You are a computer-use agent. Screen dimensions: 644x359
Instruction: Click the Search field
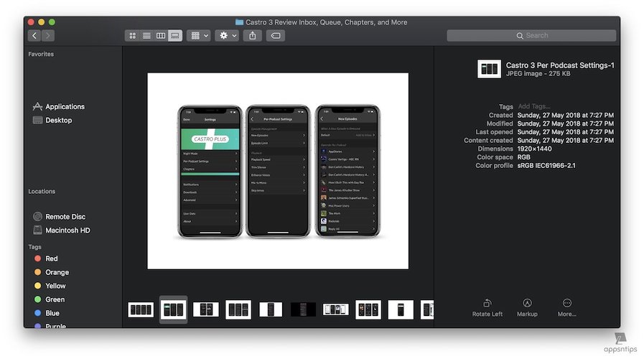pos(531,35)
